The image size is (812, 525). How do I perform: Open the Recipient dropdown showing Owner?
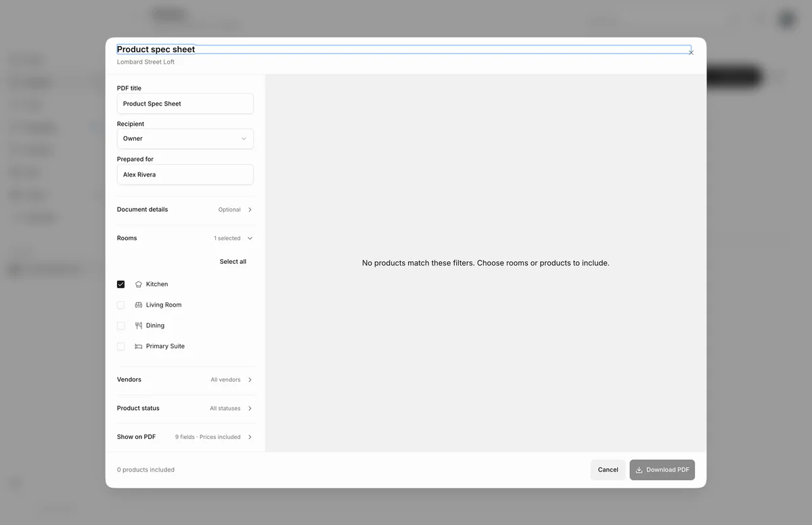click(x=185, y=139)
